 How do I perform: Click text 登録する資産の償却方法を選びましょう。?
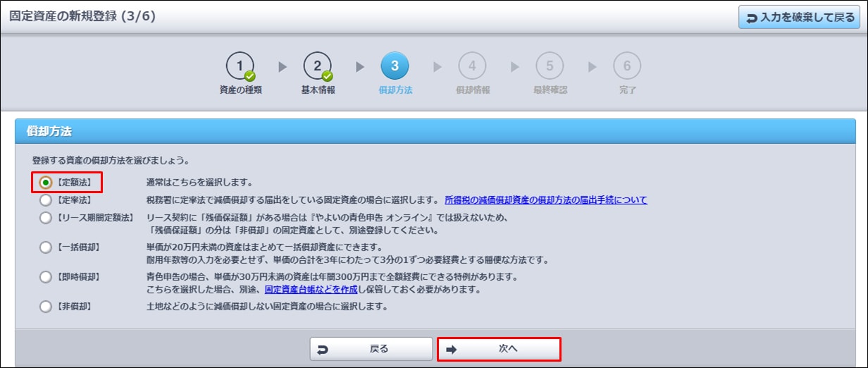tap(111, 161)
